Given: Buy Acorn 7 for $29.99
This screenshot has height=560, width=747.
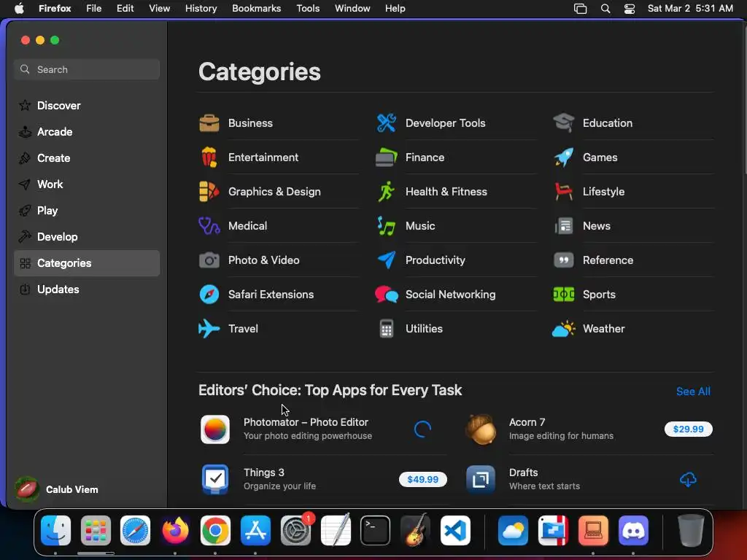Looking at the screenshot, I should (x=689, y=429).
